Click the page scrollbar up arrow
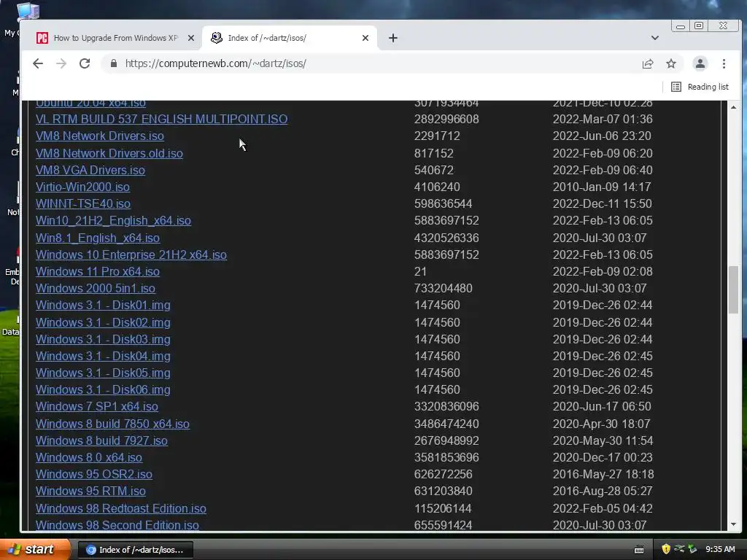747x560 pixels. 733,107
